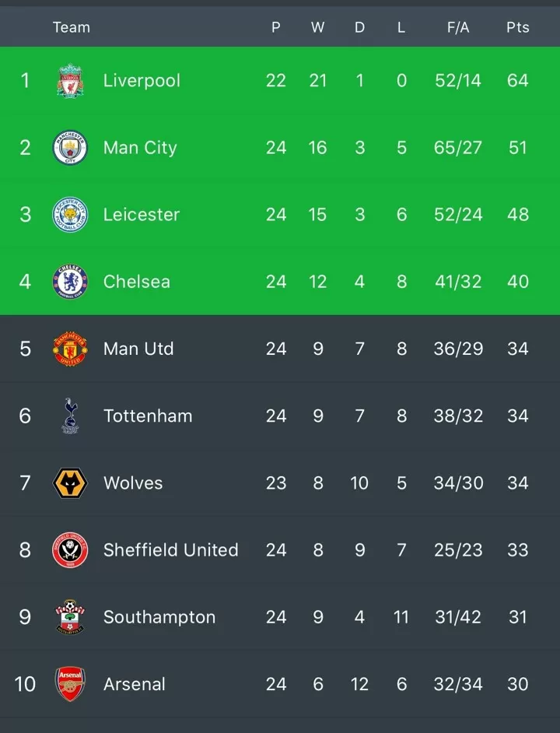The width and height of the screenshot is (560, 733).
Task: Select the P played column header
Action: tap(276, 27)
